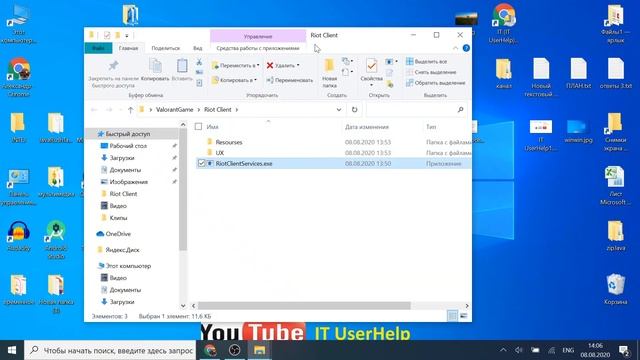Toggle the select-all checkbox next to Имя
The image size is (640, 360).
198,127
